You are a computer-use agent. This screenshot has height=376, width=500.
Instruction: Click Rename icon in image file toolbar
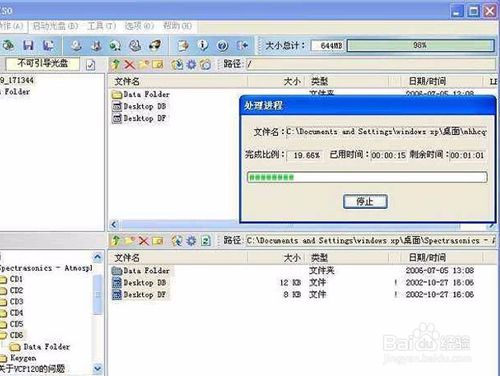158,64
